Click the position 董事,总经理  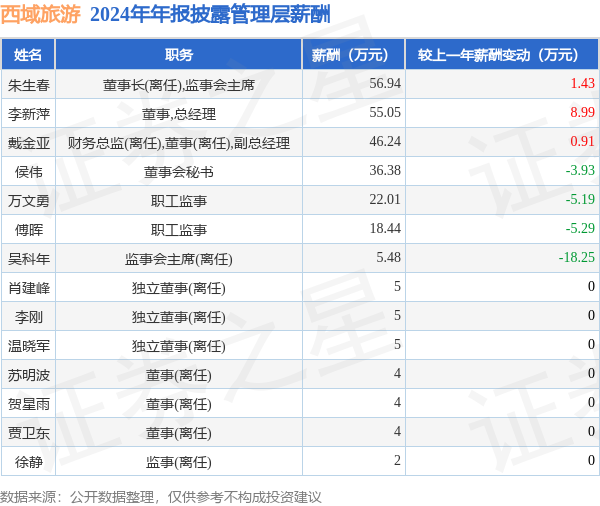point(179,114)
